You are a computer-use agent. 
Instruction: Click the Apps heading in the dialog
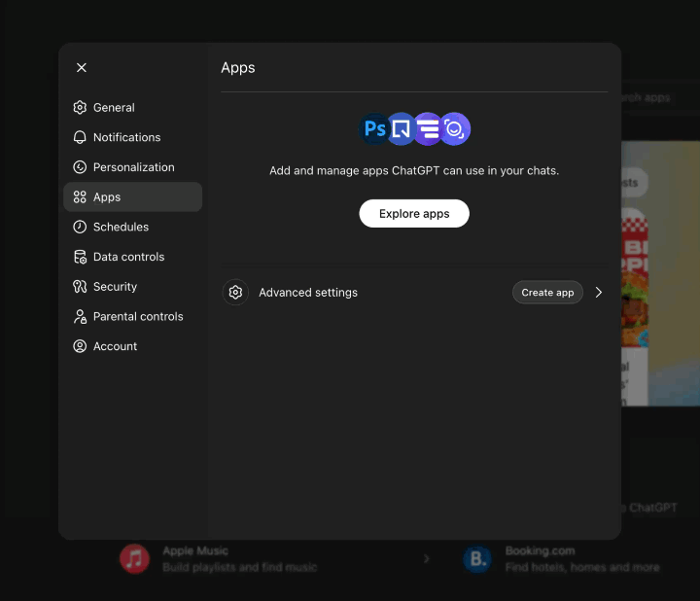coord(238,68)
